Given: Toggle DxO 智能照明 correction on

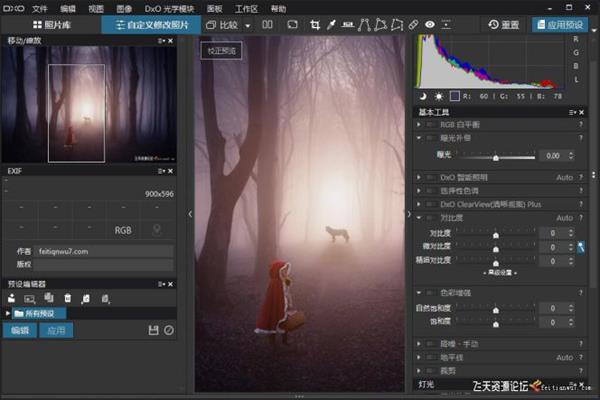Looking at the screenshot, I should point(431,176).
